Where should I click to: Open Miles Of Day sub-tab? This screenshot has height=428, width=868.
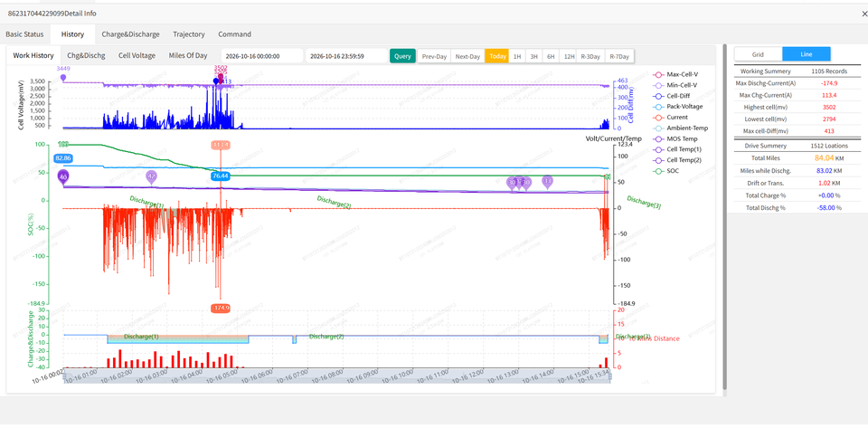click(x=188, y=56)
